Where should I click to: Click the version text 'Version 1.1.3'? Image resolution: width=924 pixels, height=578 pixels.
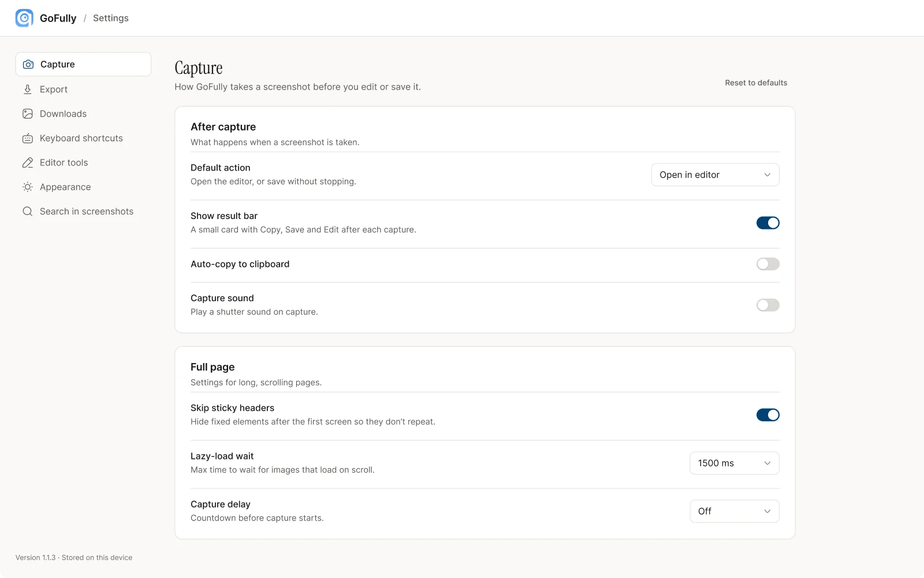[x=36, y=558]
